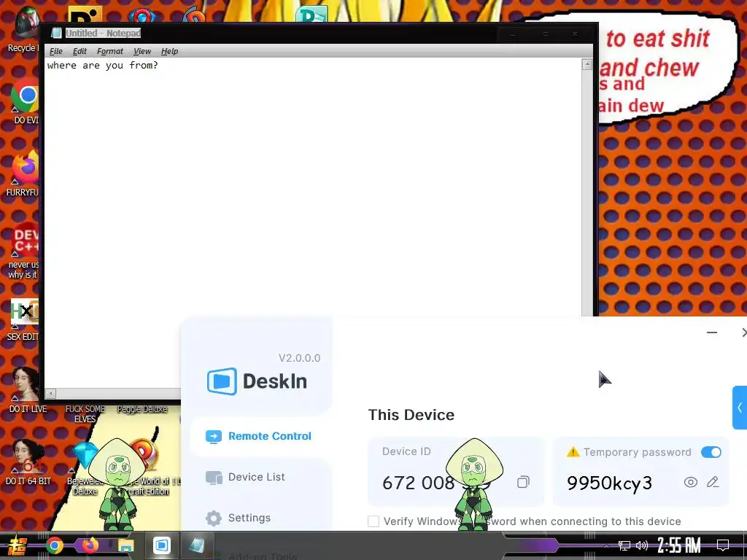Click the Device ID number 672 008

pos(418,483)
